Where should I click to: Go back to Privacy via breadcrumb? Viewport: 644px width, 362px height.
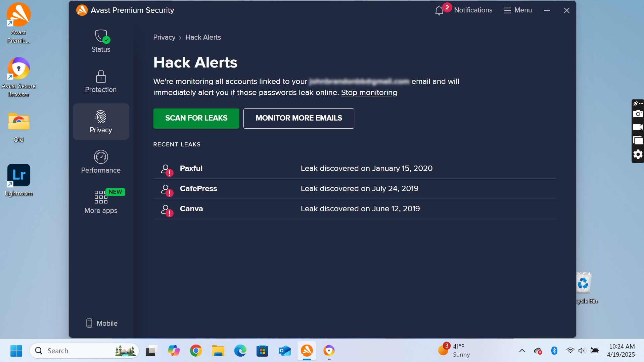click(x=164, y=37)
